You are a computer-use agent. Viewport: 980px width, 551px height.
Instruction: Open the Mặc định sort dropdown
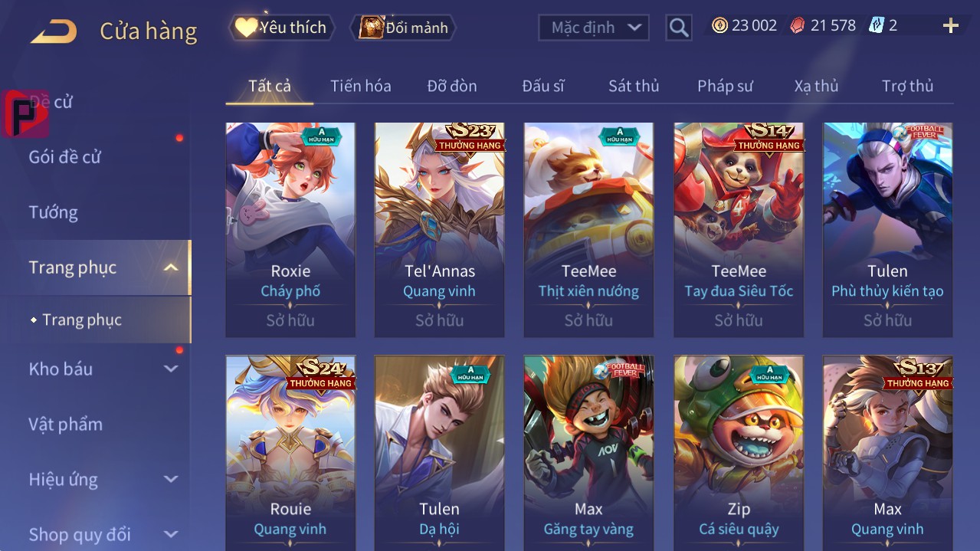click(594, 28)
